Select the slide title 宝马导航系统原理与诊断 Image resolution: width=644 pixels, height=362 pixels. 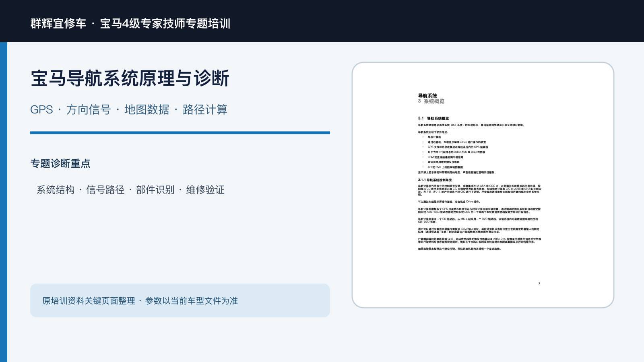[130, 78]
